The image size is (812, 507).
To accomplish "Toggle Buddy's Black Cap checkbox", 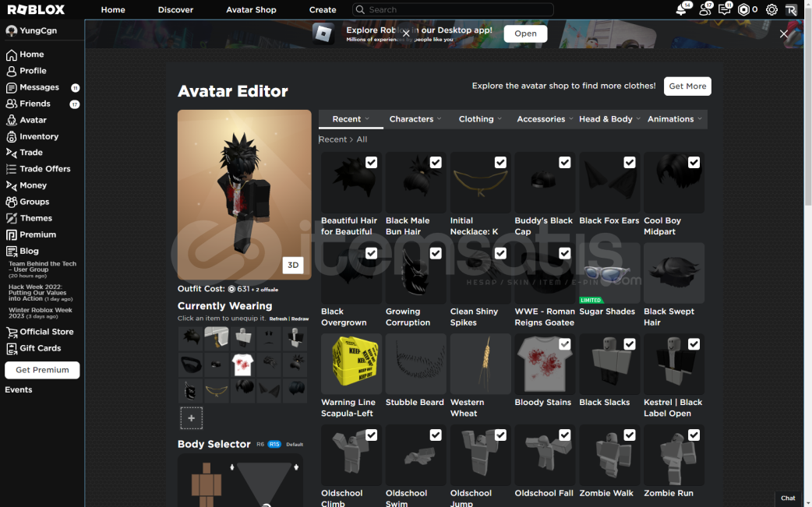I will [564, 163].
